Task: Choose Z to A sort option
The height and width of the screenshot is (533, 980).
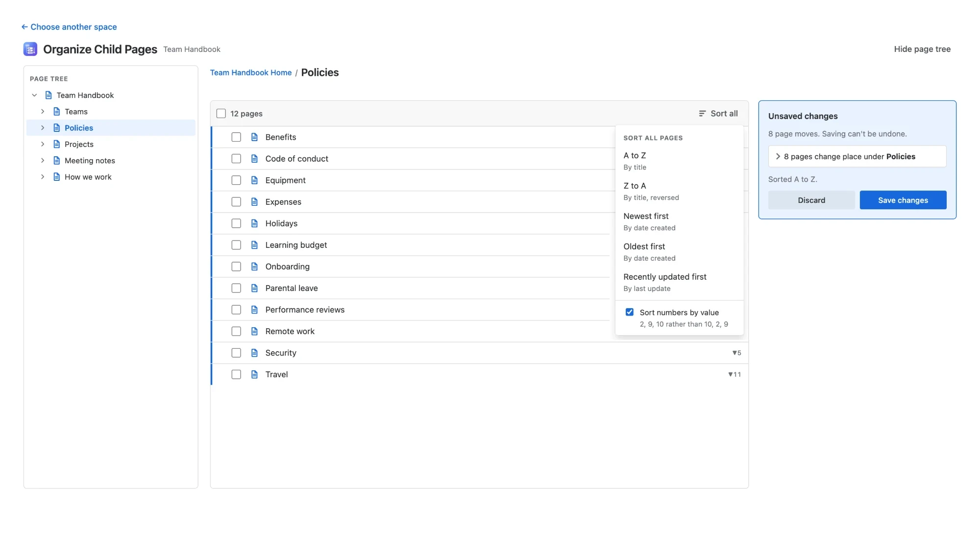Action: click(679, 191)
